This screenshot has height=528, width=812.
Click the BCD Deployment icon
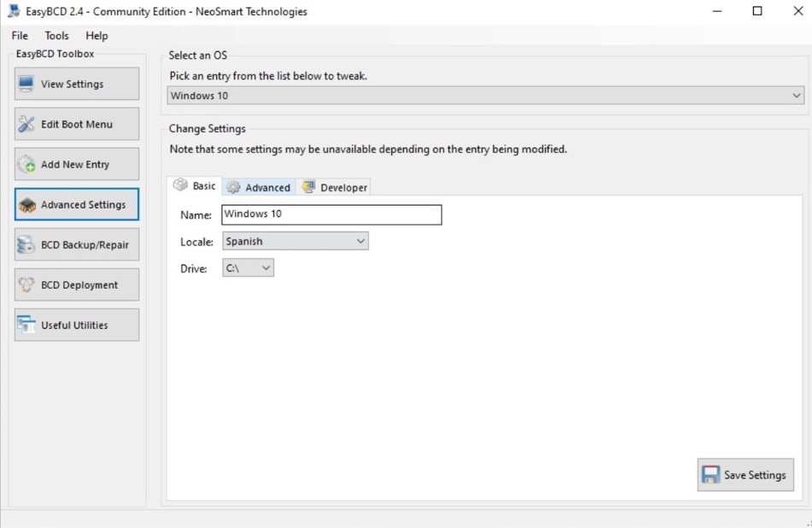(26, 285)
